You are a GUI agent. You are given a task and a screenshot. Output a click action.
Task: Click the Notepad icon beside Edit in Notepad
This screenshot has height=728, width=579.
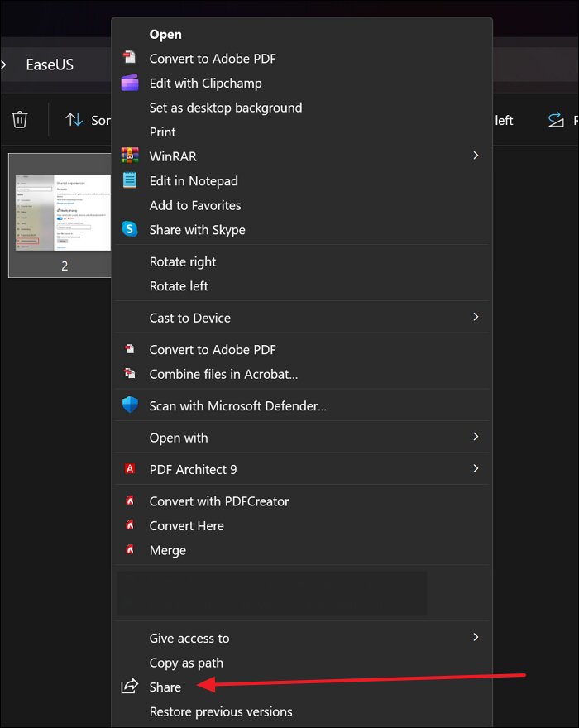(x=130, y=180)
